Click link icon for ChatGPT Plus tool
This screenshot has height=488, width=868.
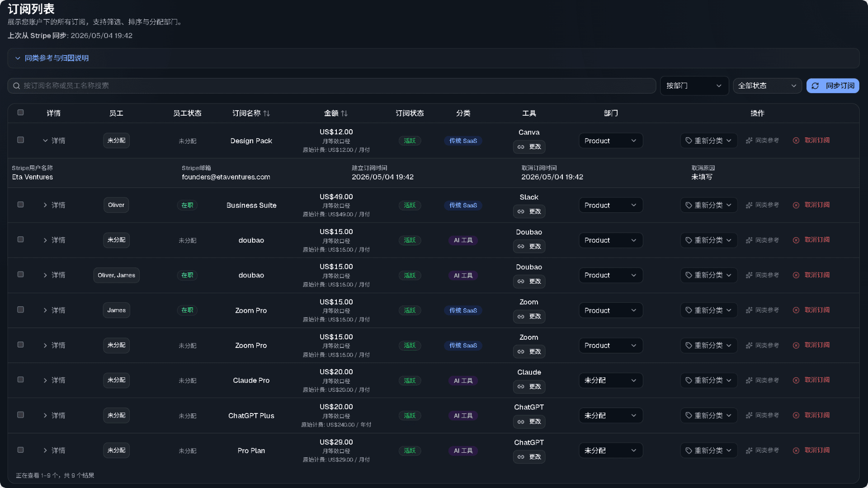(521, 422)
